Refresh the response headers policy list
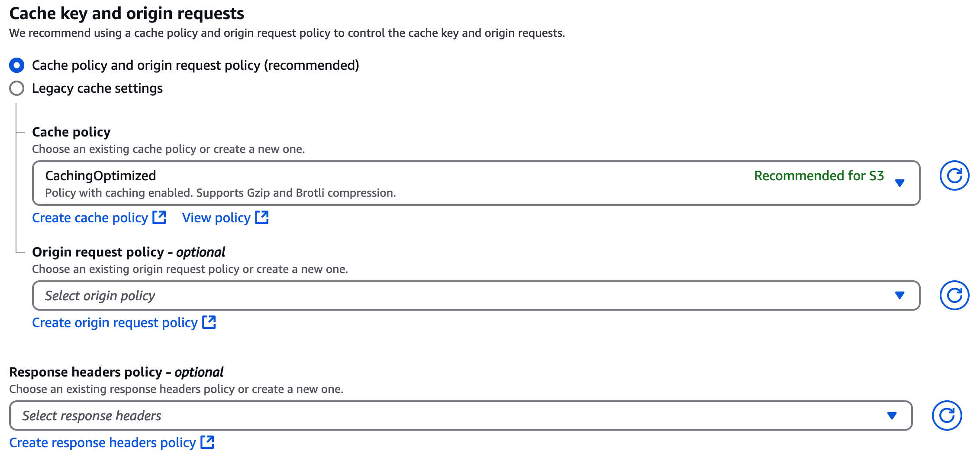Viewport: 980px width, 461px height. click(947, 416)
